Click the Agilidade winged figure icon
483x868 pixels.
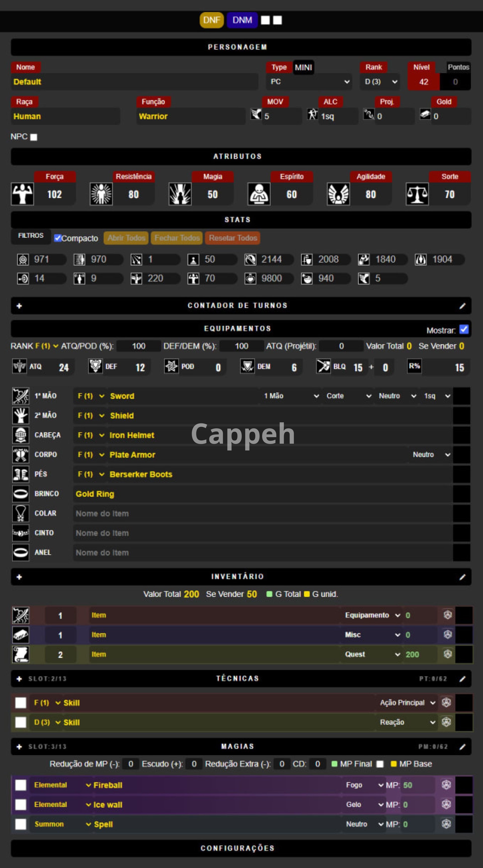(x=338, y=194)
